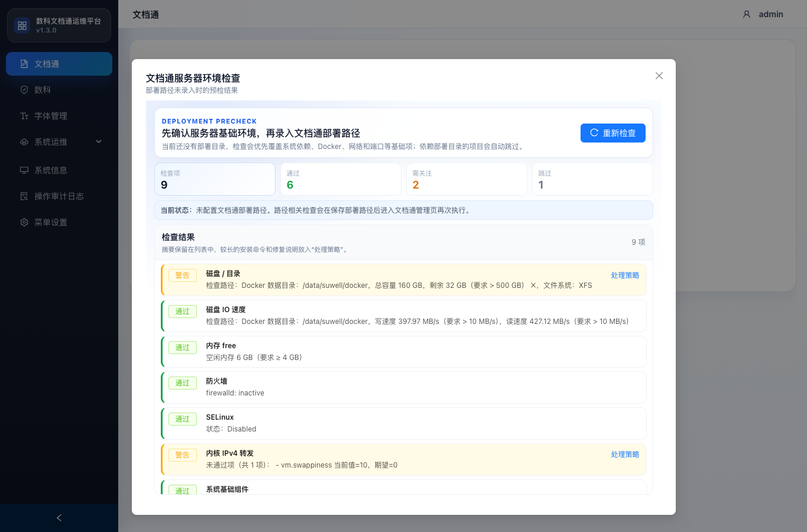Click the 内存 free result title
This screenshot has height=532, width=807.
221,346
